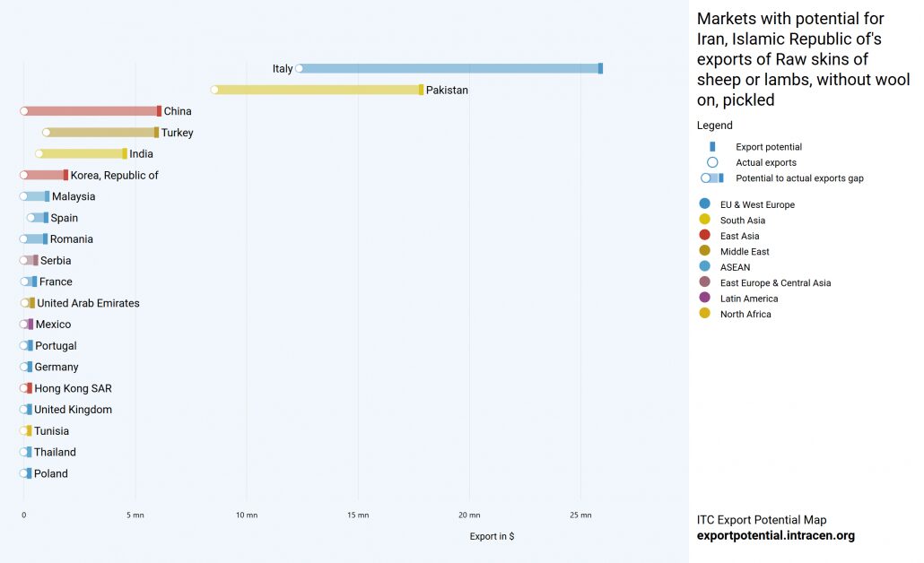The image size is (924, 563).
Task: Select the Turkey bar in the chart
Action: (x=100, y=133)
